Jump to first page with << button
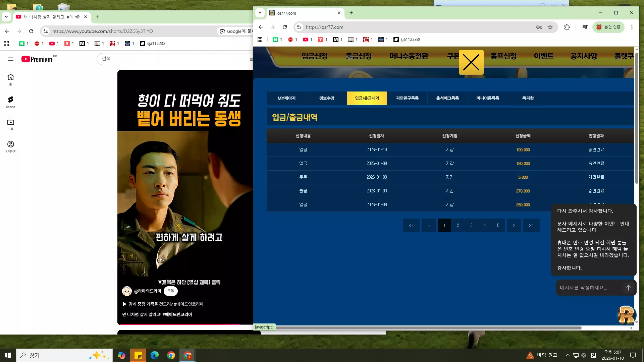 tap(411, 225)
